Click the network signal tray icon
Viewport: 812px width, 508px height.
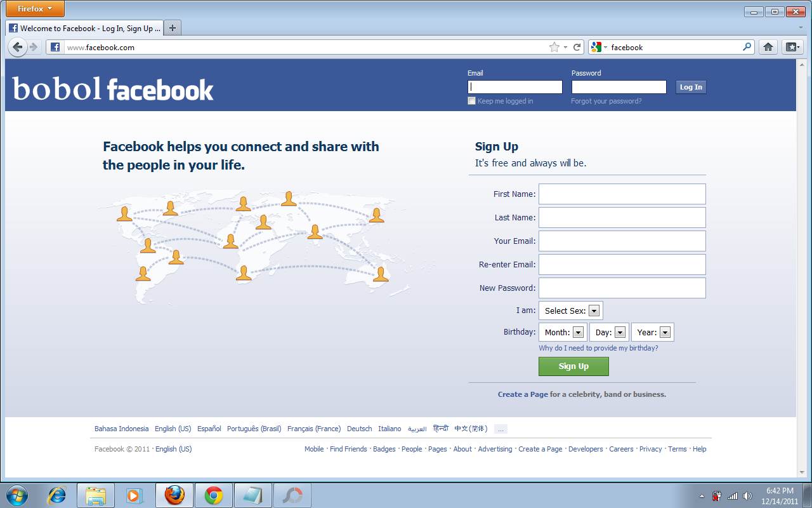(x=733, y=496)
